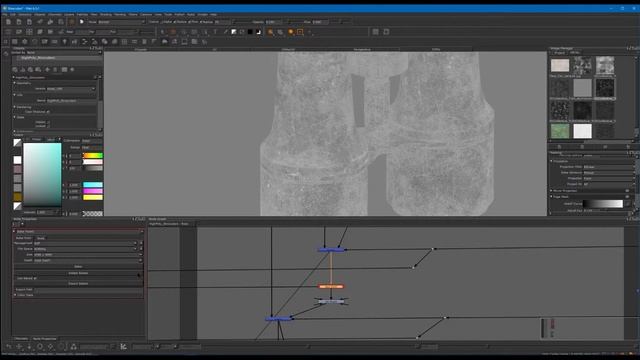The height and width of the screenshot is (360, 640).
Task: Click inside the teal color picker square
Action: pos(42,175)
